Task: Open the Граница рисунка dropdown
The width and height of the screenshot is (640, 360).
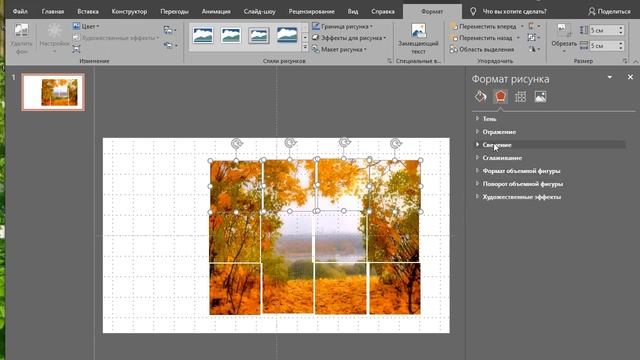Action: 342,27
